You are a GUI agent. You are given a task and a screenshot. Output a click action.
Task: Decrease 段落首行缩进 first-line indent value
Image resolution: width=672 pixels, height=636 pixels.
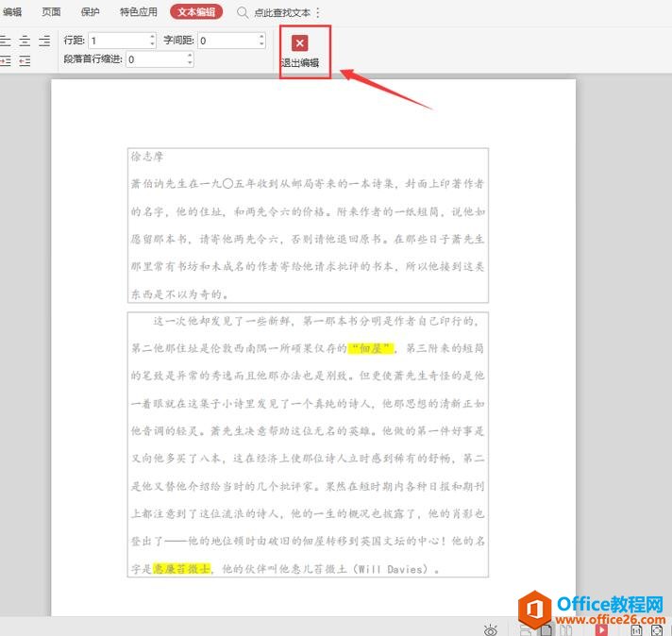point(190,62)
